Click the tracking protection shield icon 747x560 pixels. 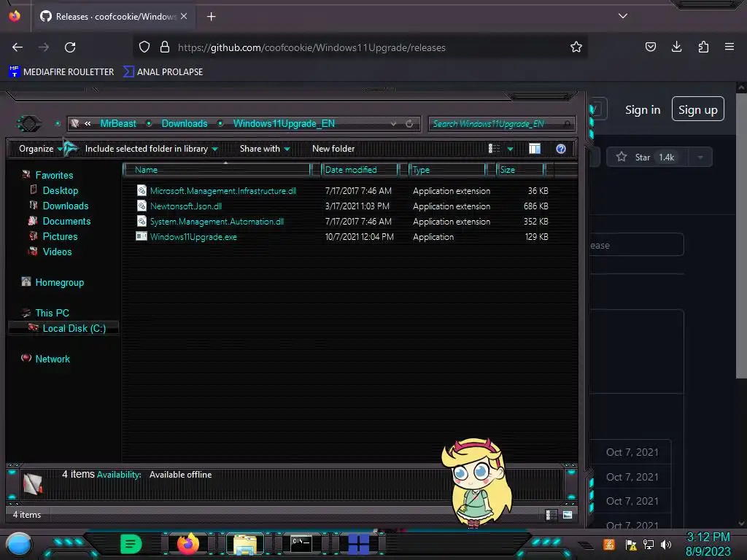[144, 47]
